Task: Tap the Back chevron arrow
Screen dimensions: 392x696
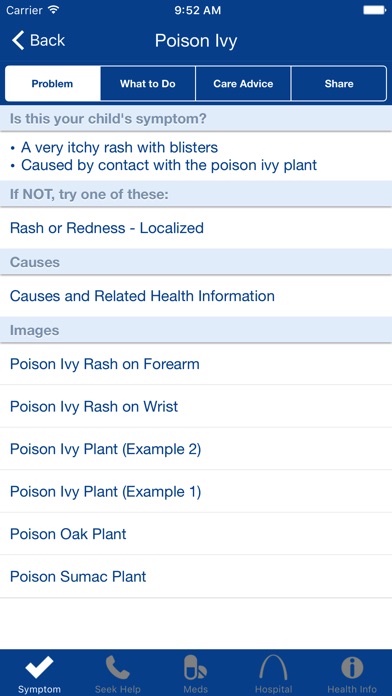Action: pyautogui.click(x=18, y=40)
